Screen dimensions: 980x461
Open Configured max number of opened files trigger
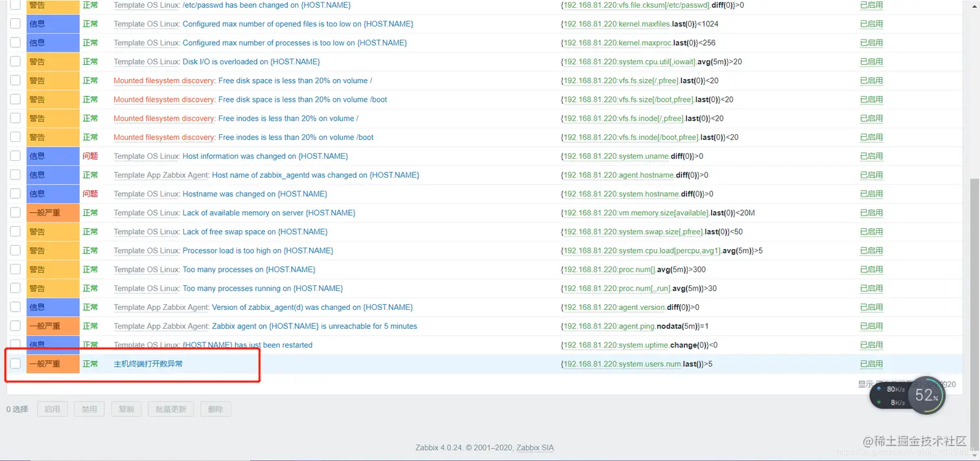click(297, 24)
